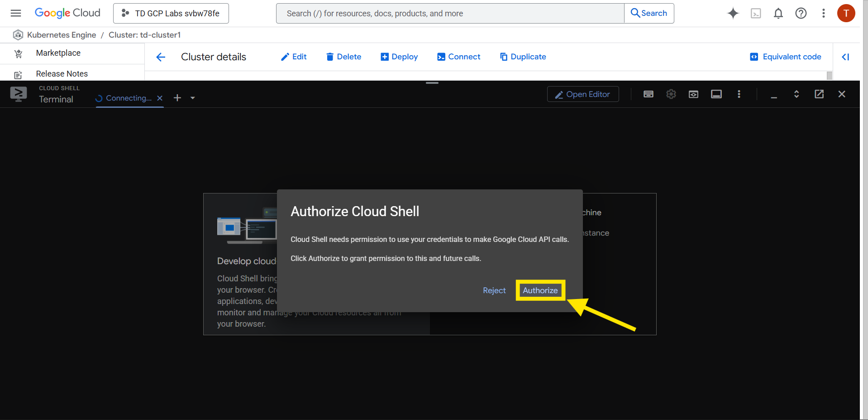The width and height of the screenshot is (868, 420).
Task: Toggle the Cloud Shell on-screen keyboard icon
Action: (x=648, y=94)
